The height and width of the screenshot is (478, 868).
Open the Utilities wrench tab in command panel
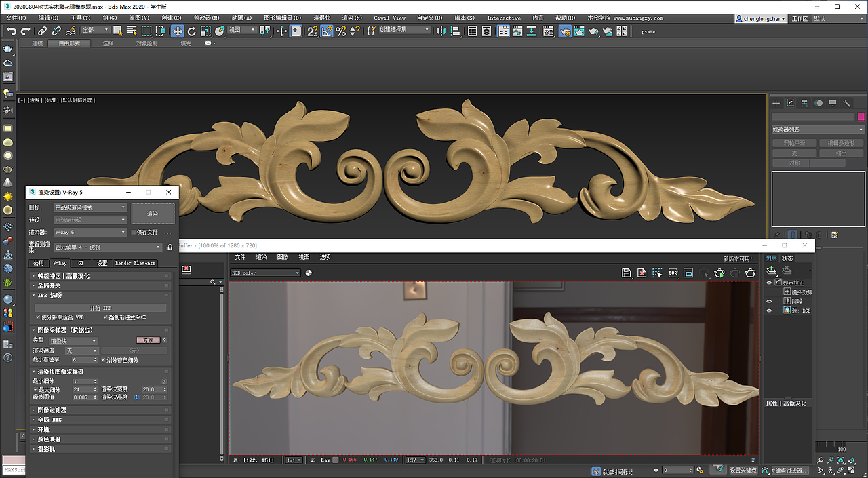(847, 103)
